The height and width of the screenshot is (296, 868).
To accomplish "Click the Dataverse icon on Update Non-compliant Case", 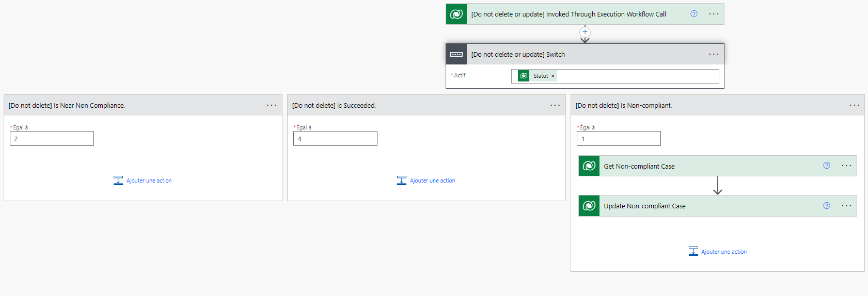I will (589, 206).
